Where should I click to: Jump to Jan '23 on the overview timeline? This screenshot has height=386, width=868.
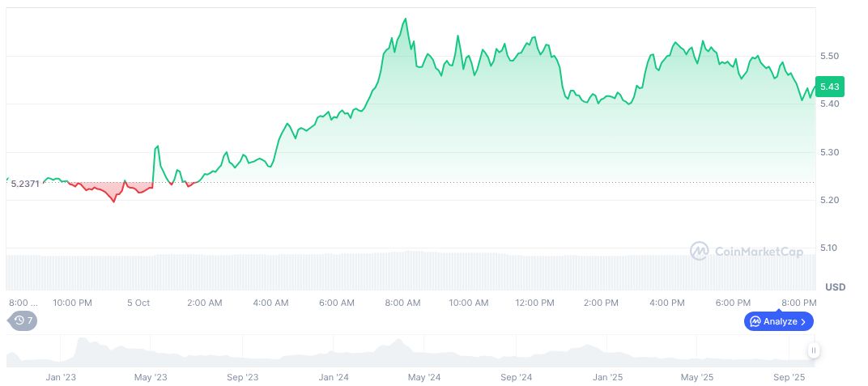point(61,377)
